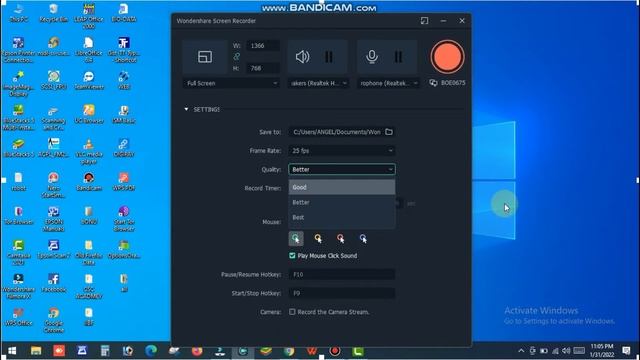
Task: Select Nero StartSmart desktop shortcut
Action: (x=53, y=185)
